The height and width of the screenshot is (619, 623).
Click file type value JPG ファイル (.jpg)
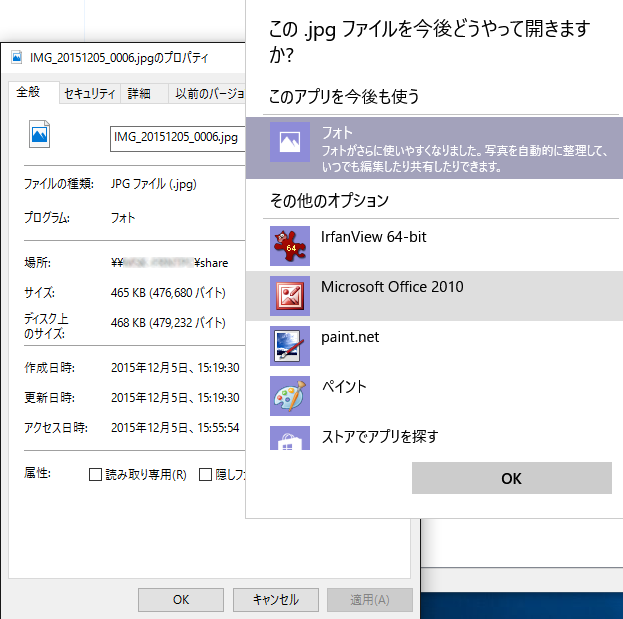coord(153,184)
